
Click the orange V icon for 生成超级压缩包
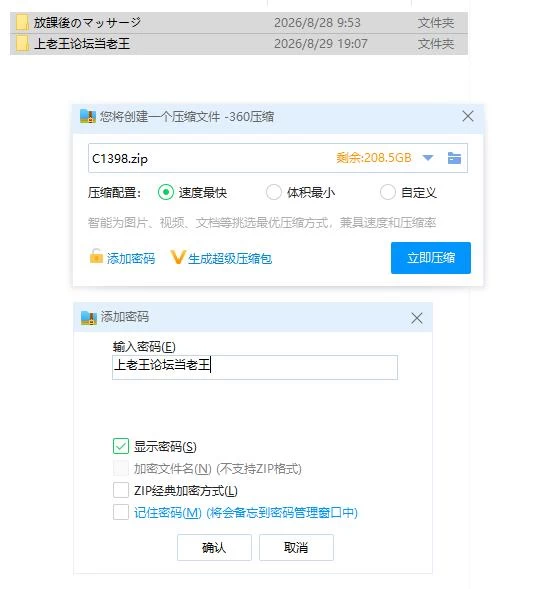coord(178,257)
